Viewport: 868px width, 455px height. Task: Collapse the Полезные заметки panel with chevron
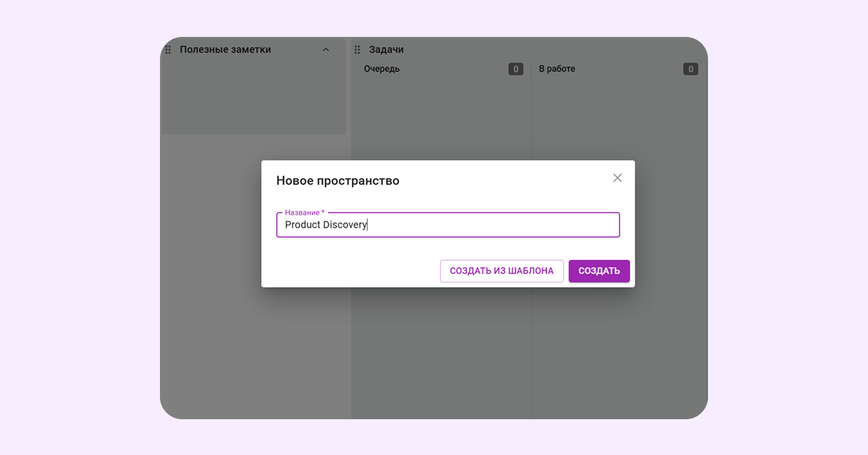pos(326,50)
